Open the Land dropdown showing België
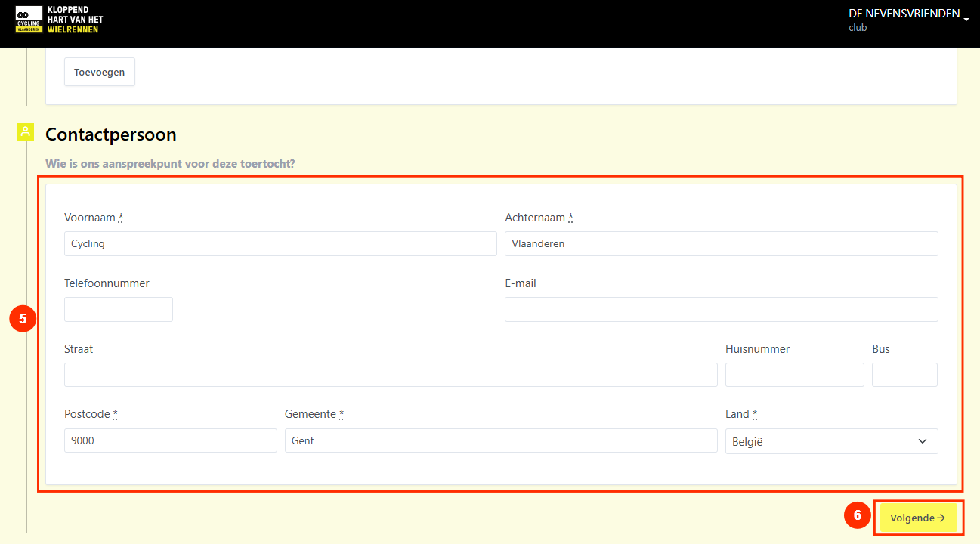This screenshot has width=980, height=544. (832, 441)
